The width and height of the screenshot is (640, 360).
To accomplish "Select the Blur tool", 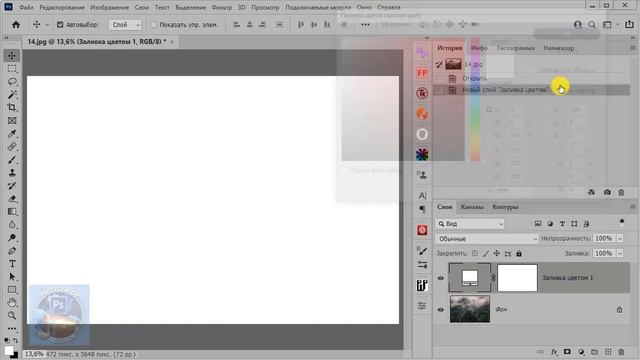I will [12, 225].
